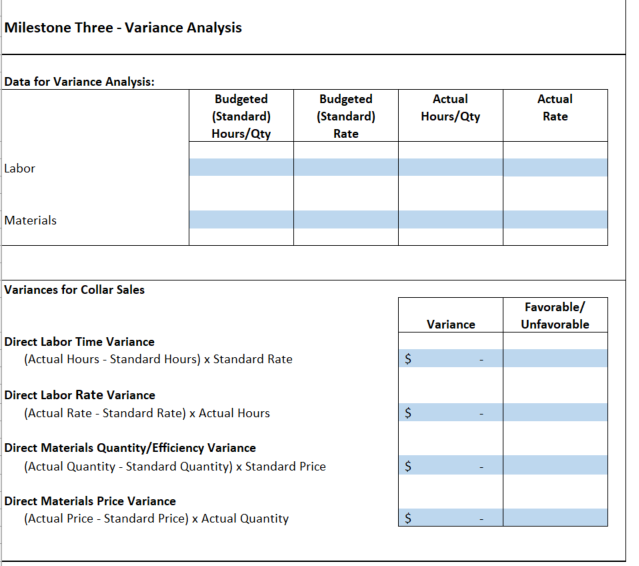Click the 'Variance' column header
Screen dimensions: 639x566
click(x=451, y=324)
